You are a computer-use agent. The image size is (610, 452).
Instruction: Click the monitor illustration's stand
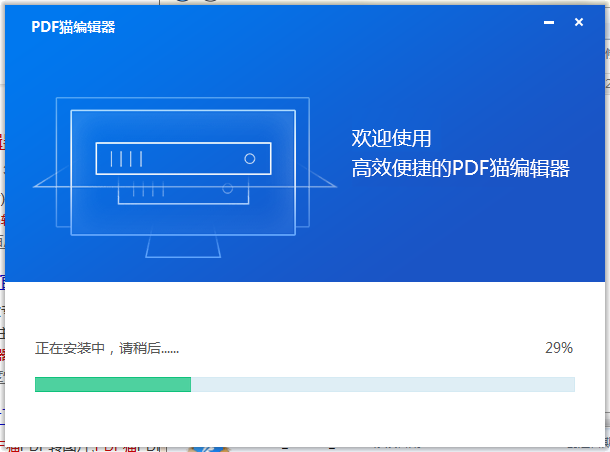click(x=182, y=246)
